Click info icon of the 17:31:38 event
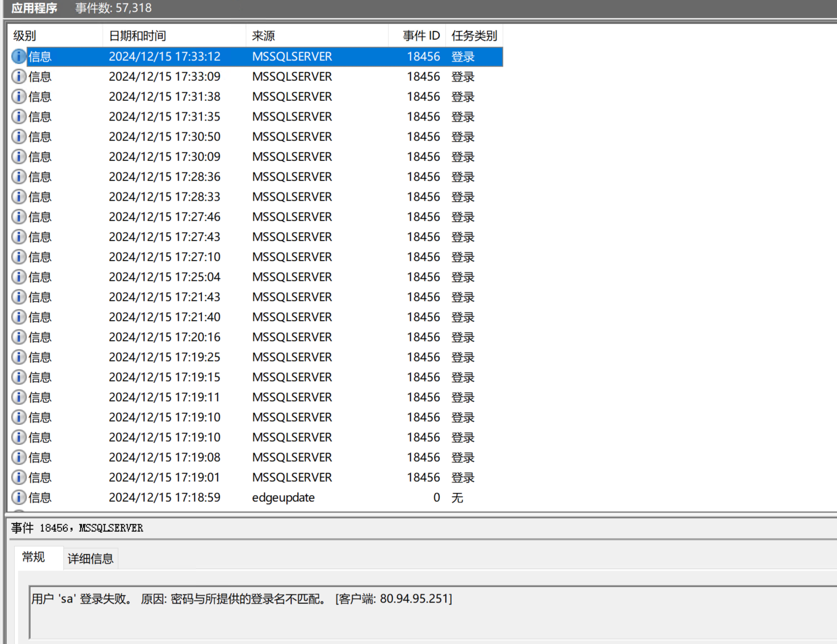Screen dimensions: 837x644 [19, 97]
